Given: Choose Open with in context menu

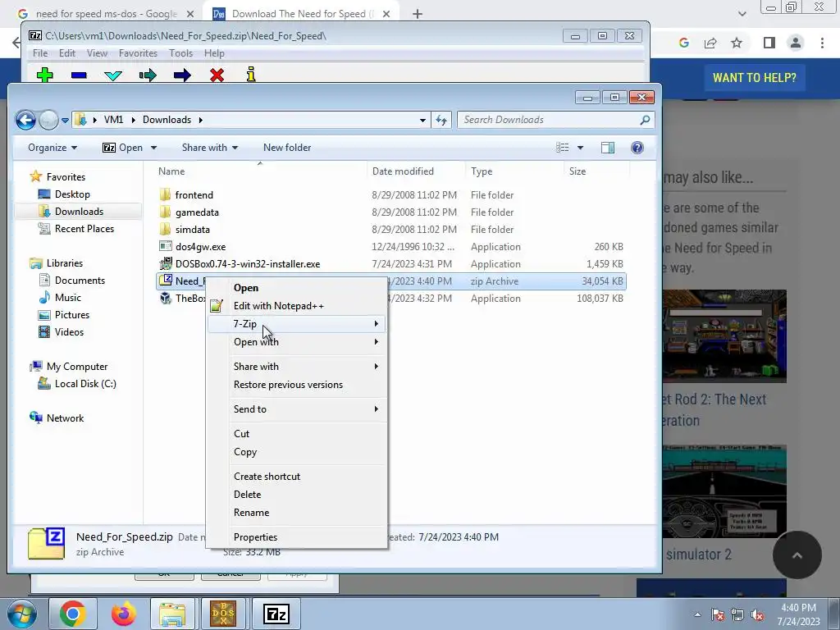Looking at the screenshot, I should [x=296, y=342].
